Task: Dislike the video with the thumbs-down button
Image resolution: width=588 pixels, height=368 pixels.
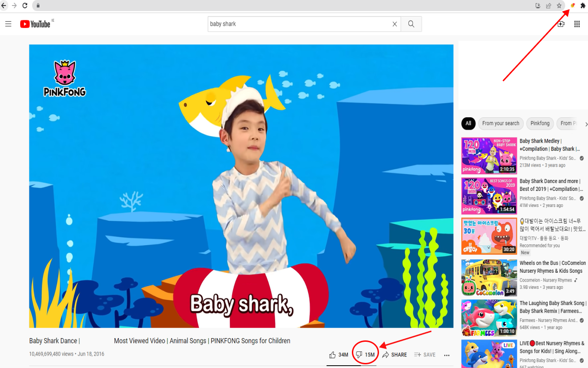Action: point(365,355)
